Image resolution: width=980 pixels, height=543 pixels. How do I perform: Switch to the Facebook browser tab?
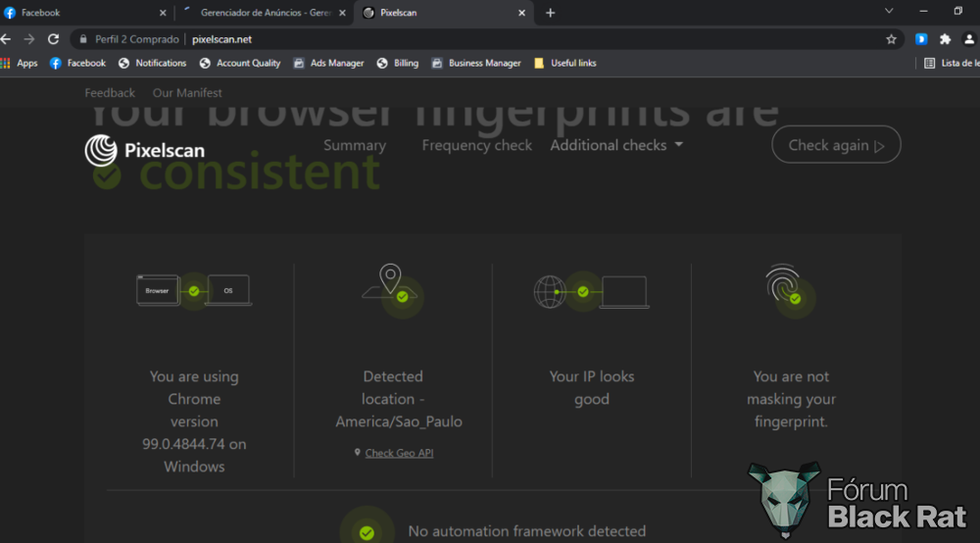[84, 13]
